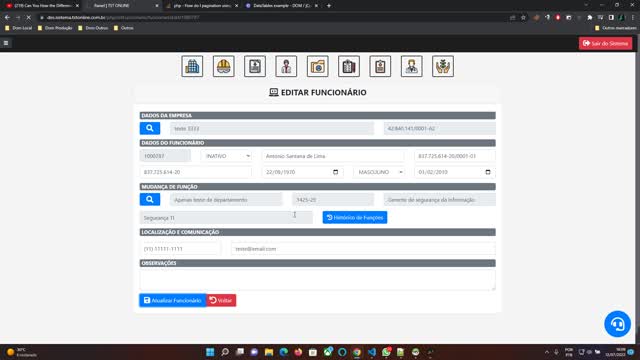Click Sair do Sistema button

click(x=605, y=43)
